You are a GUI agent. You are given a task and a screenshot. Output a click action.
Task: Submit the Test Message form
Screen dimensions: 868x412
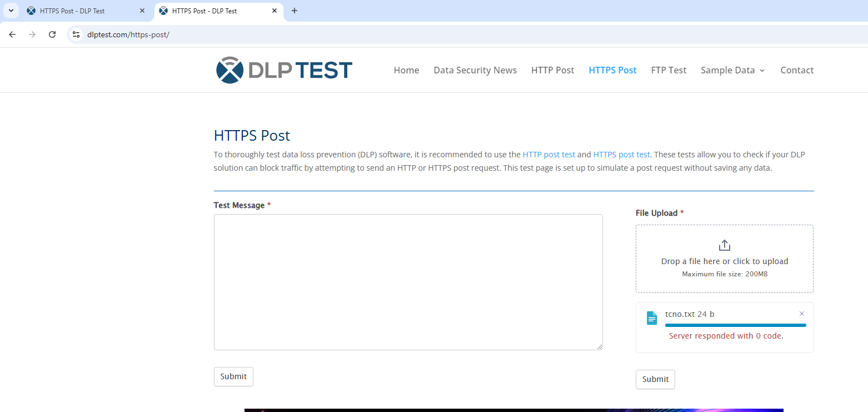point(233,376)
